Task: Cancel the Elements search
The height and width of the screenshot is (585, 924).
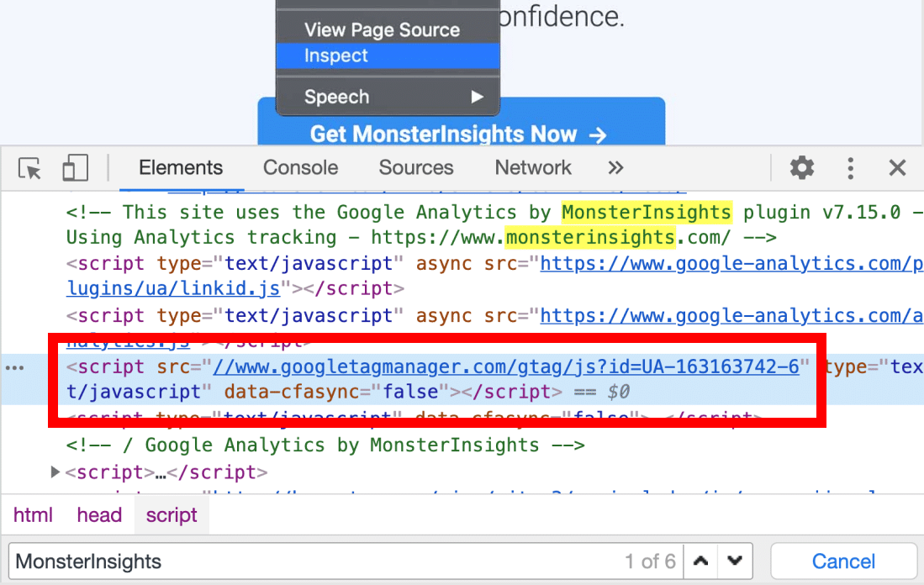Action: pos(843,561)
